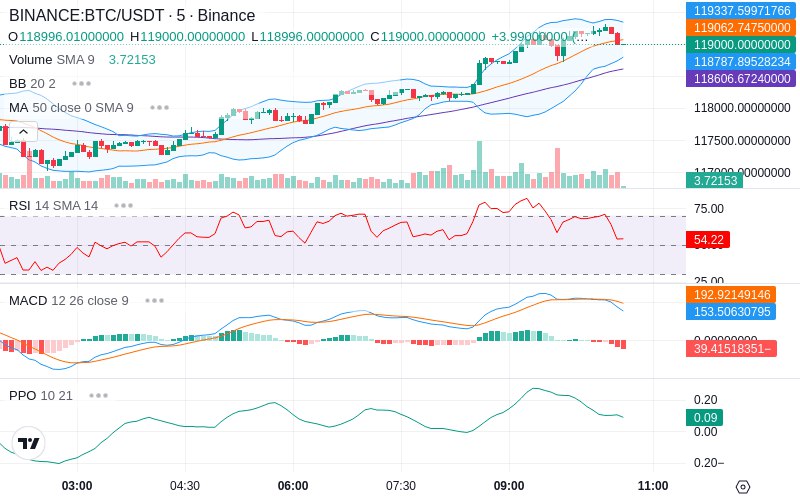
Task: Collapse indicator legend with chevron up button
Action: click(x=23, y=132)
